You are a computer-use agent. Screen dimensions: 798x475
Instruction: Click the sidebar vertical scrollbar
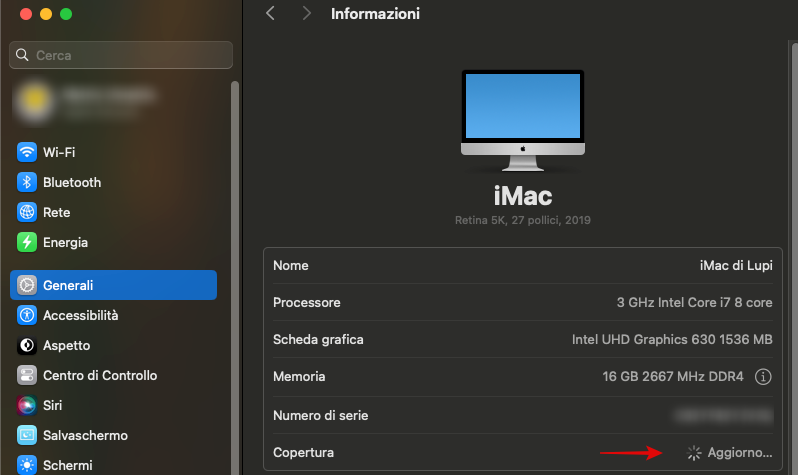click(235, 278)
